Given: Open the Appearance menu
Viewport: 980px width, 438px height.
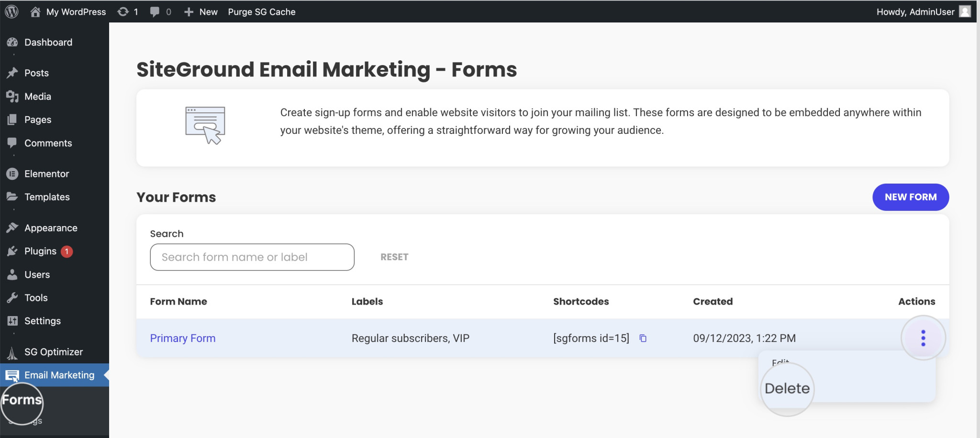Looking at the screenshot, I should [51, 228].
